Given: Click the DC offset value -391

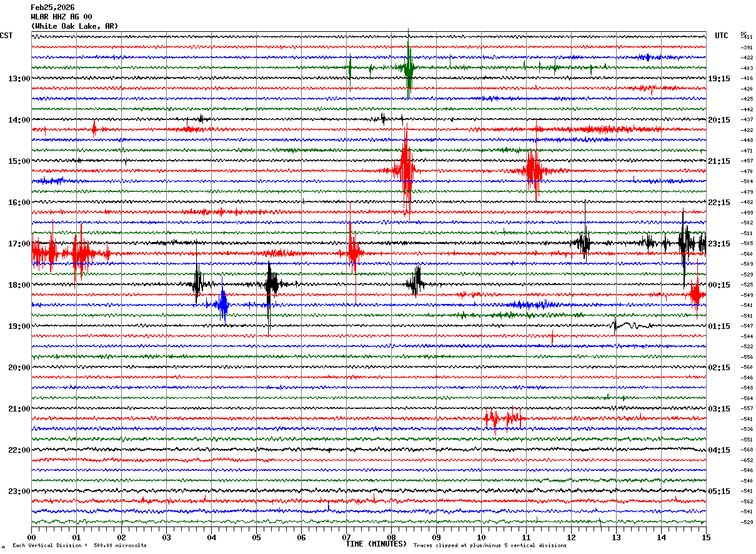Looking at the screenshot, I should coord(747,48).
